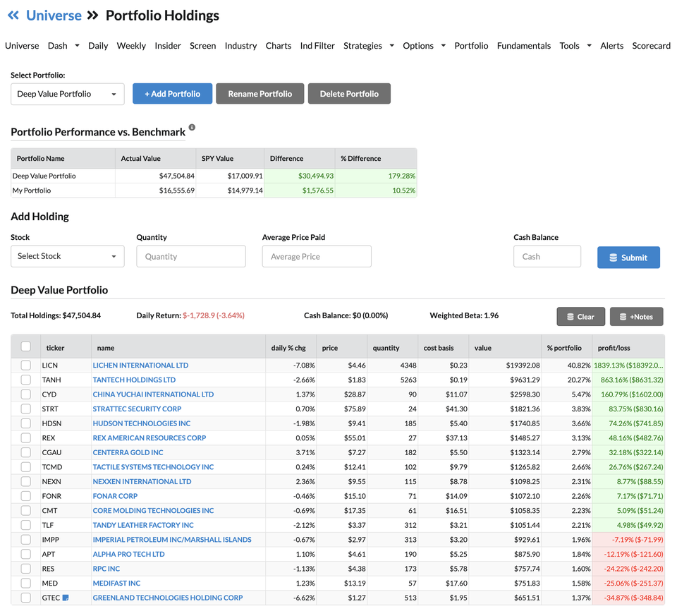The height and width of the screenshot is (616, 677).
Task: Check the GTEC row checkbox
Action: click(26, 598)
